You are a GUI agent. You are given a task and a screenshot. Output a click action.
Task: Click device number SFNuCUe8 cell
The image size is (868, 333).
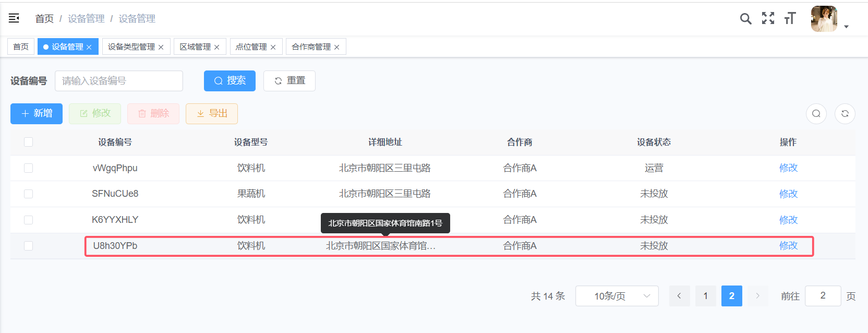[x=115, y=194]
